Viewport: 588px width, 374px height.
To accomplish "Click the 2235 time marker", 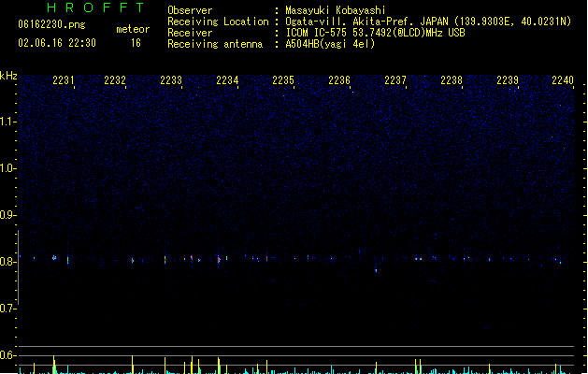I will click(x=283, y=80).
